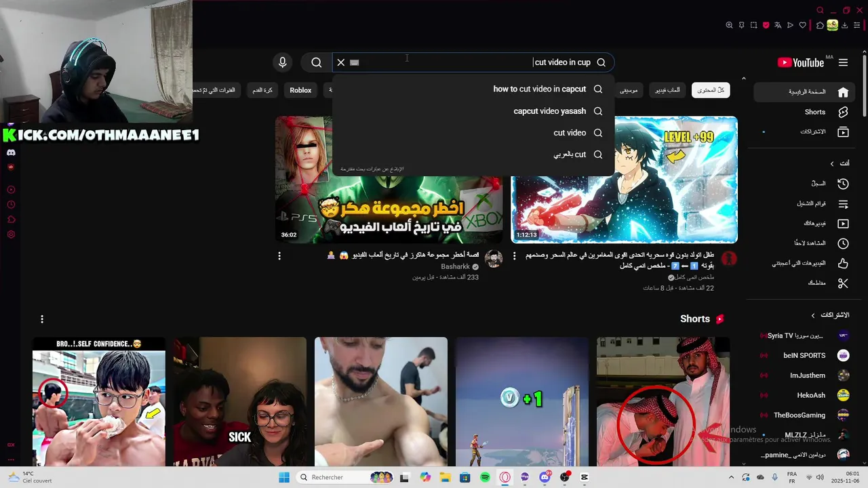Select the 'موسيقى' music chip
Screen dimensions: 868x488
point(629,90)
